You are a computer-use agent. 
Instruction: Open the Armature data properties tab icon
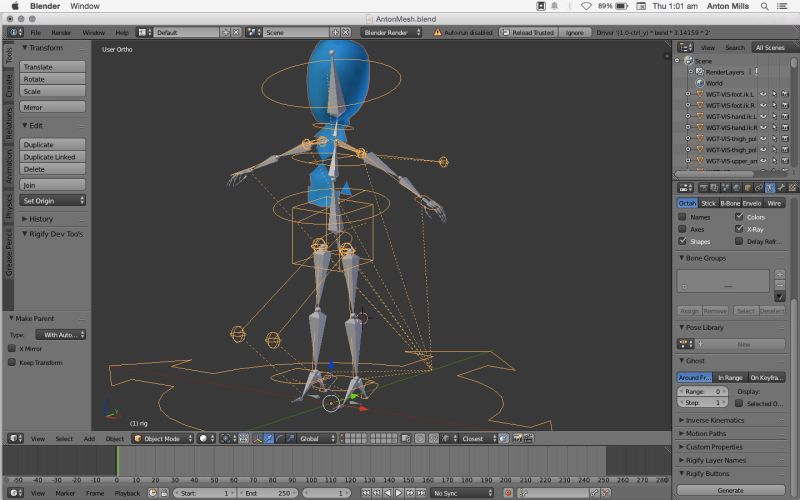(x=770, y=188)
